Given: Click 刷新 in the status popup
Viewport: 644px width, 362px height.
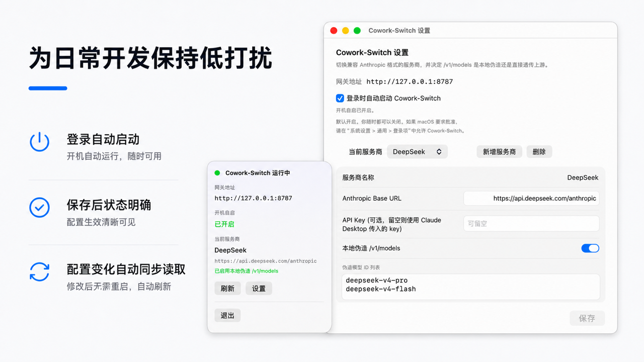Looking at the screenshot, I should pyautogui.click(x=227, y=289).
